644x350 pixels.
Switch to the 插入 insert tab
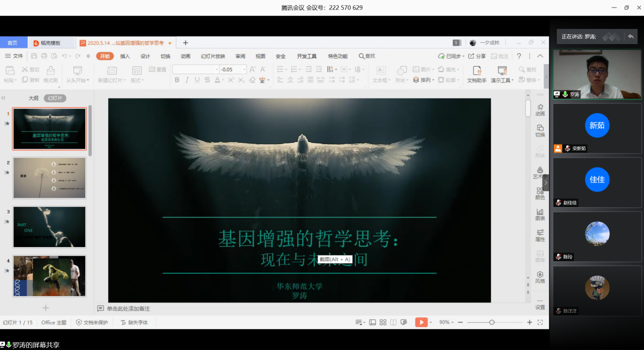[x=125, y=56]
